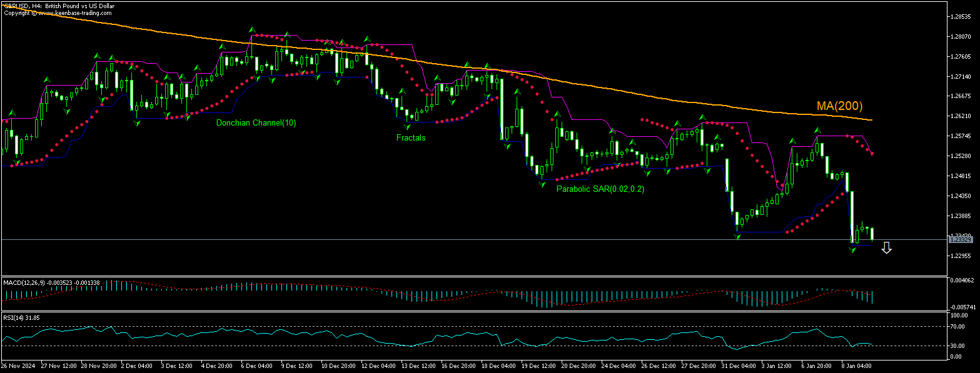Toggle the Donchian Channel(10) label

[x=255, y=122]
